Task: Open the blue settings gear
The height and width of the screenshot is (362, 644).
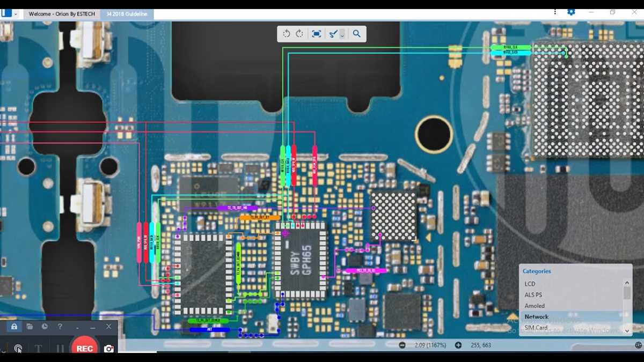Action: (x=571, y=12)
